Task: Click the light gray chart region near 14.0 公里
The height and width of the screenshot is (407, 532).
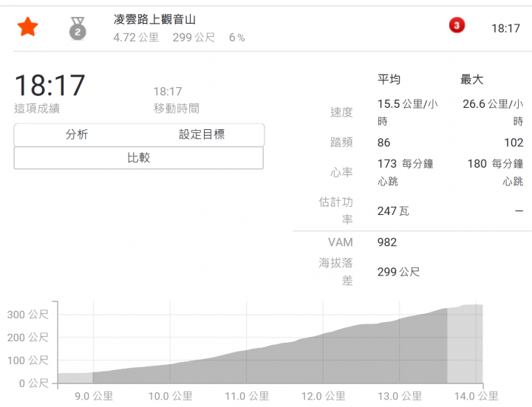Action: [465, 344]
